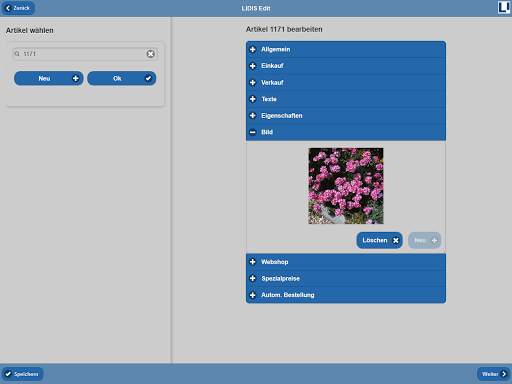Click the Neu button under article search
The width and height of the screenshot is (512, 384).
(x=49, y=78)
